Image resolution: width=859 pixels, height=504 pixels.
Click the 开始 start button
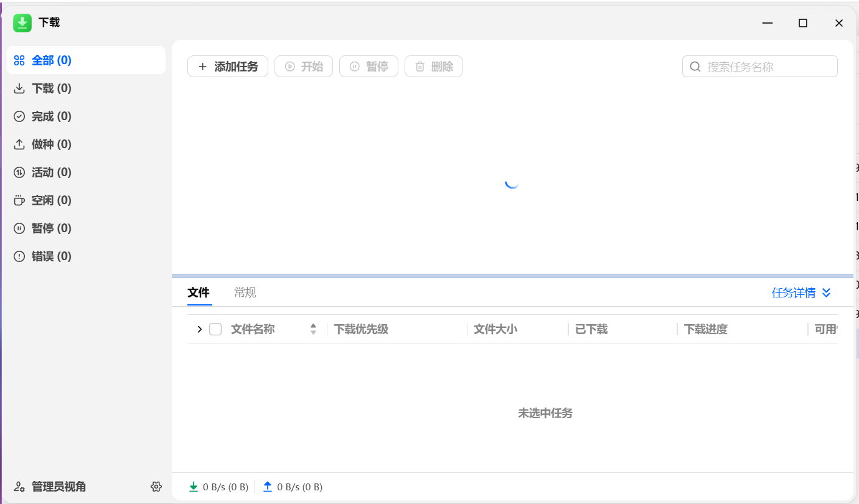tap(304, 67)
